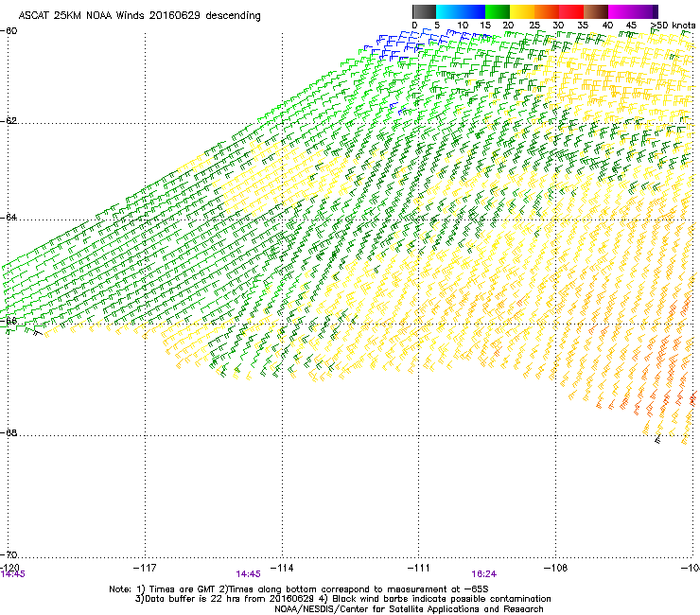Click the cyan 5-10 knots legend swatch
Image resolution: width=700 pixels, height=615 pixels.
tap(448, 11)
